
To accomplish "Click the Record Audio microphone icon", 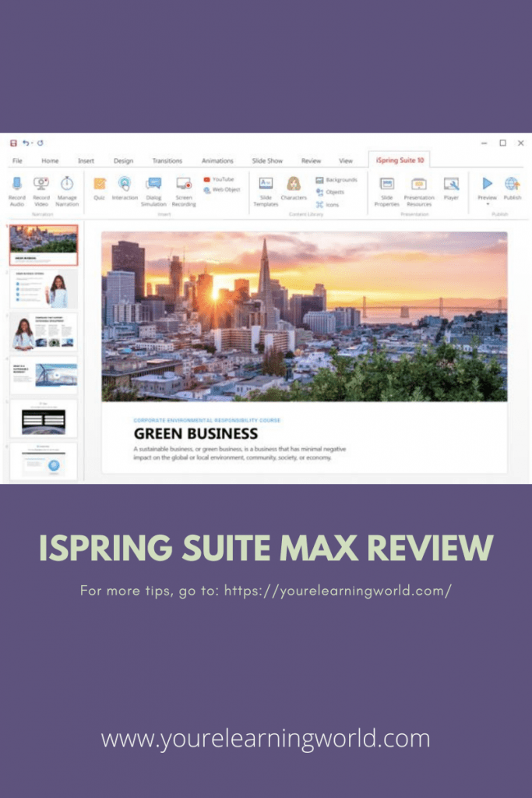I will (17, 184).
